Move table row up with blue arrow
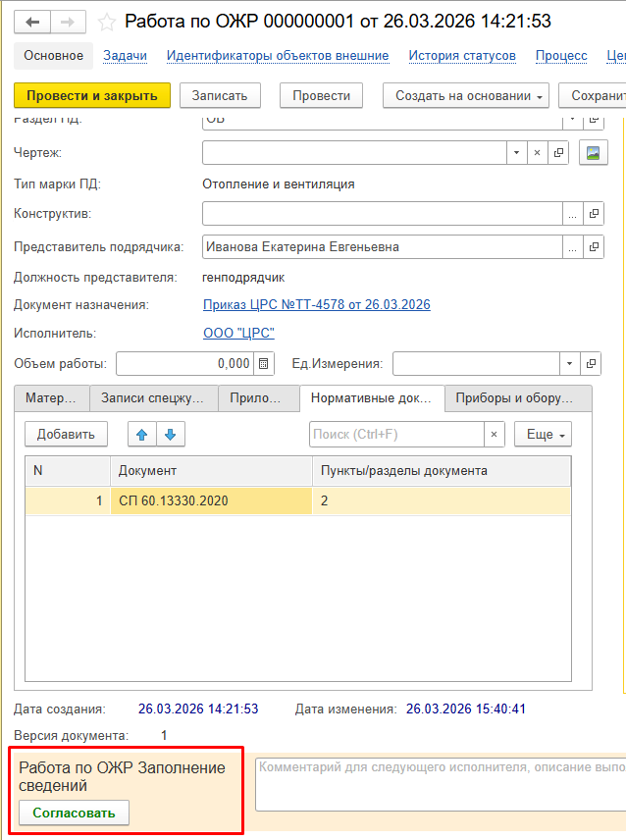The height and width of the screenshot is (840, 626). tap(142, 434)
